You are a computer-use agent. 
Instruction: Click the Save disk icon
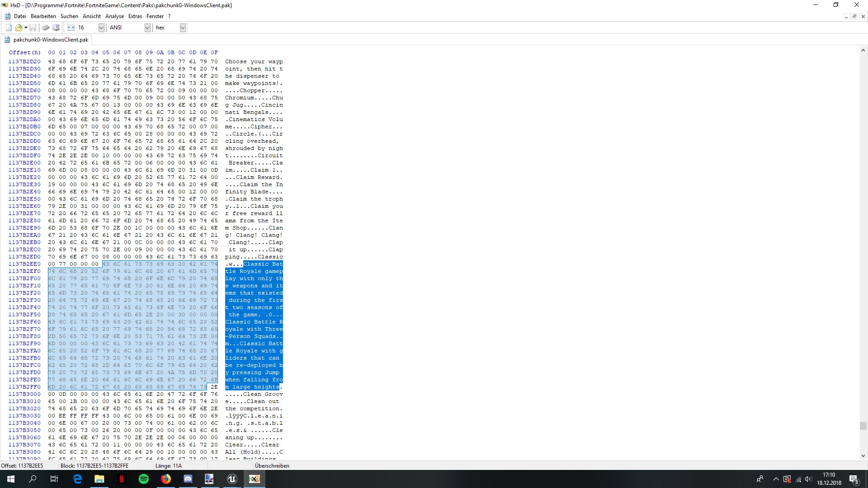[33, 28]
